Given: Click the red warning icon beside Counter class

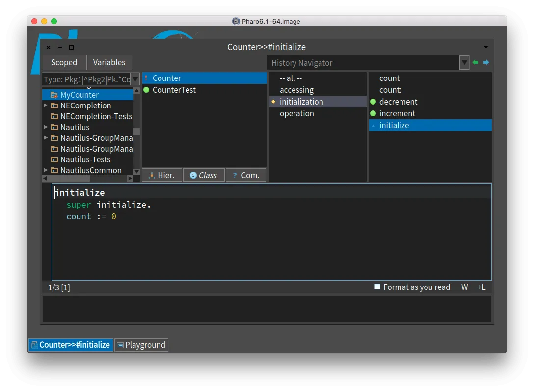Looking at the screenshot, I should [x=146, y=78].
